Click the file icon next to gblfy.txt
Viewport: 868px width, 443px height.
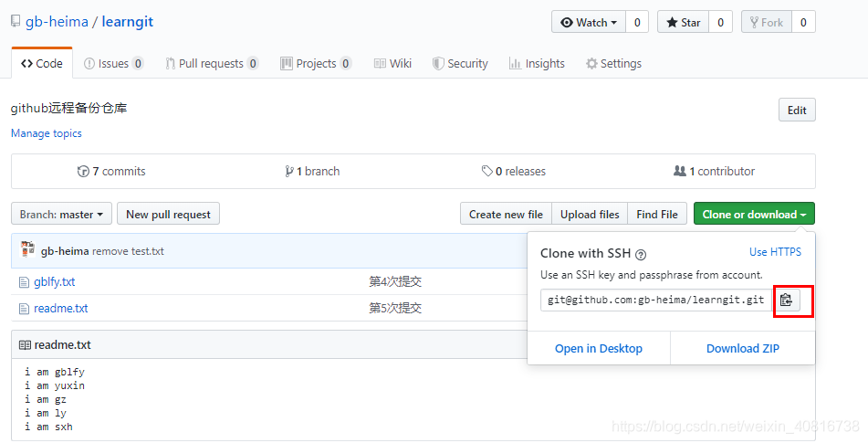click(x=24, y=282)
